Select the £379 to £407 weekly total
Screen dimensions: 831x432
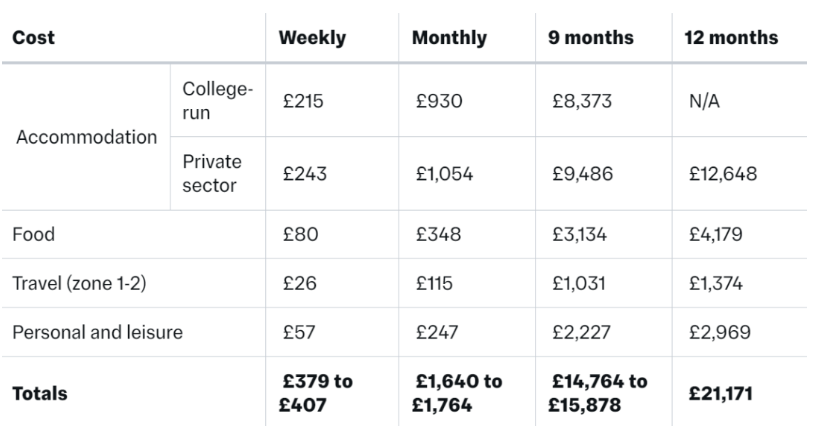[316, 393]
